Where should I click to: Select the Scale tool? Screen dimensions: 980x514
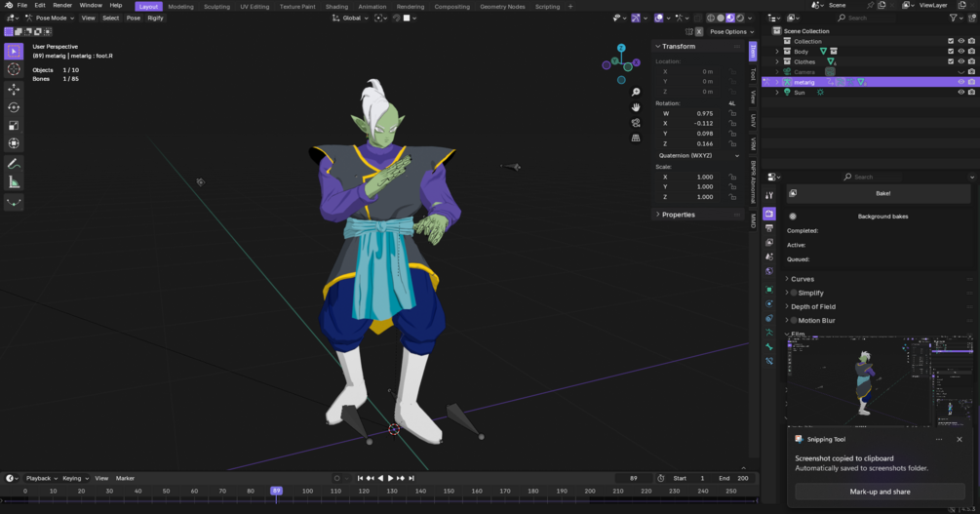(14, 126)
